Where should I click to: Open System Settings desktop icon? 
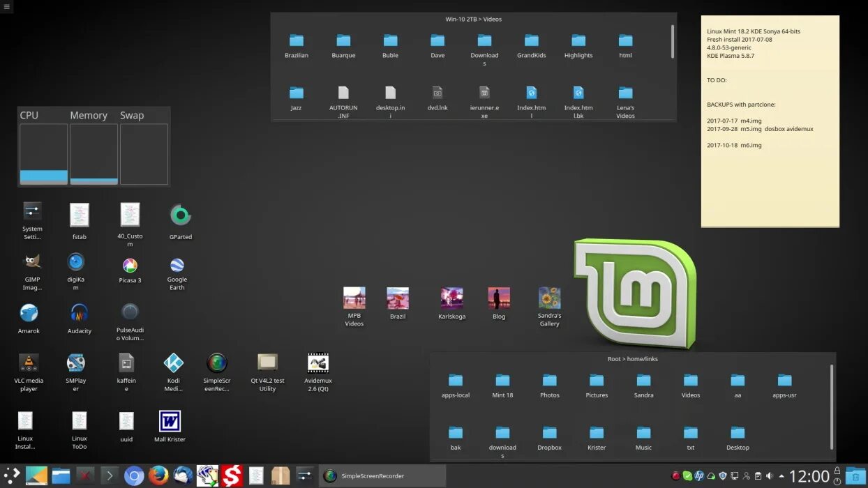click(32, 221)
